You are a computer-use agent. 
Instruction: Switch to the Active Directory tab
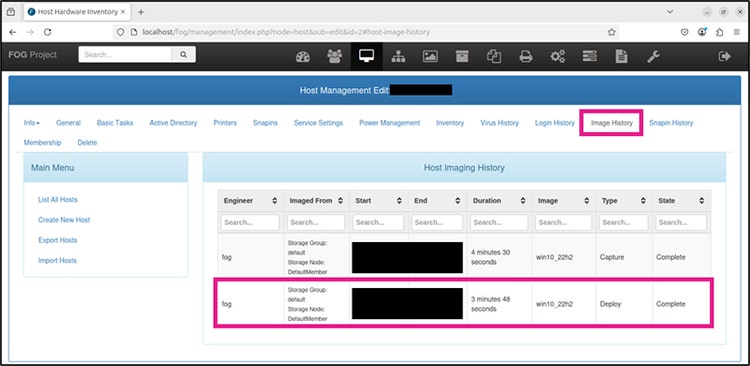pyautogui.click(x=173, y=123)
